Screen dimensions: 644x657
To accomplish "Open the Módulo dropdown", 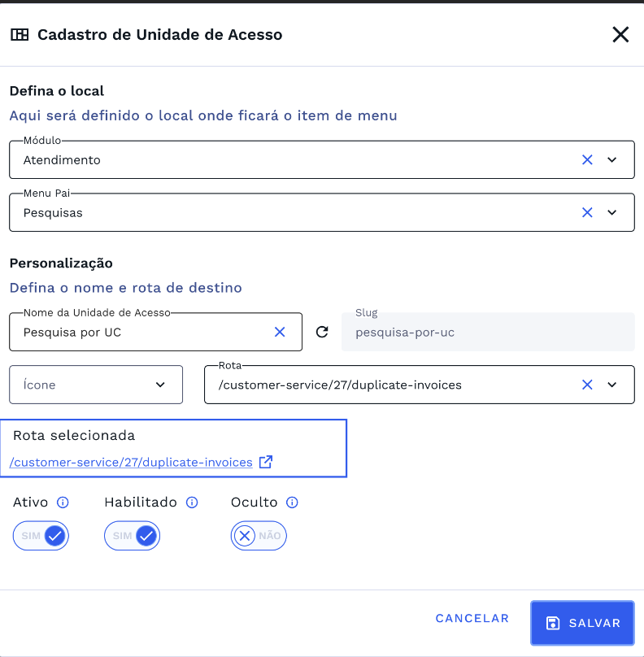I will tap(612, 159).
